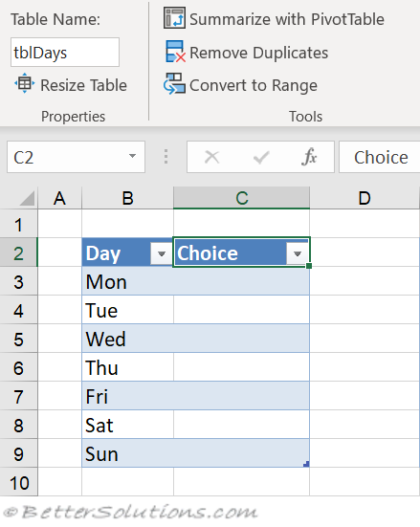Screen dimensions: 420x527
Task: Click the Insert Function fx icon
Action: 309,157
